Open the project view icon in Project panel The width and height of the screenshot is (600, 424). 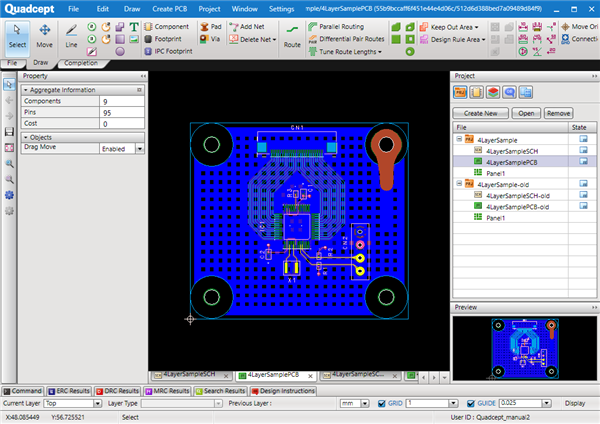pos(460,92)
